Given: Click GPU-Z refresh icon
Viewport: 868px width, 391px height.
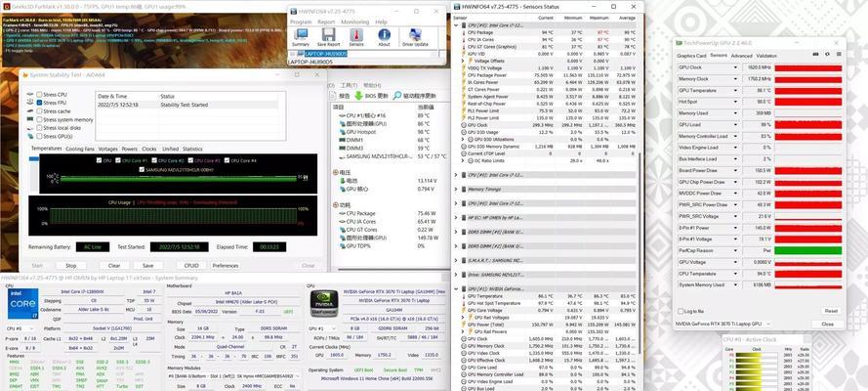Looking at the screenshot, I should [827, 55].
